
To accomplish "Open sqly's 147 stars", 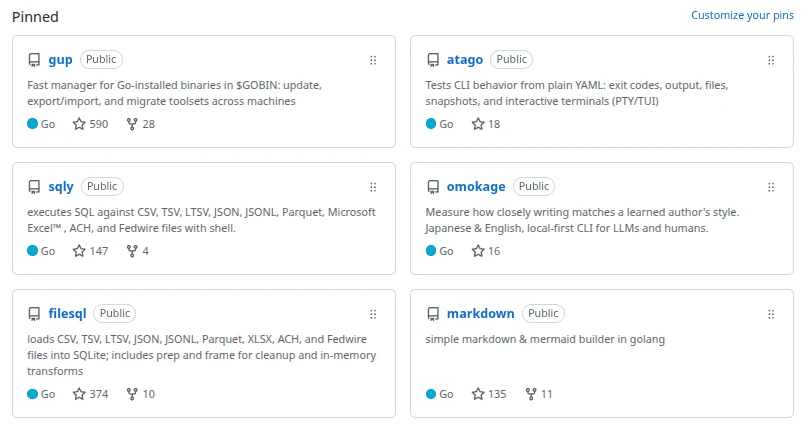I will [91, 251].
